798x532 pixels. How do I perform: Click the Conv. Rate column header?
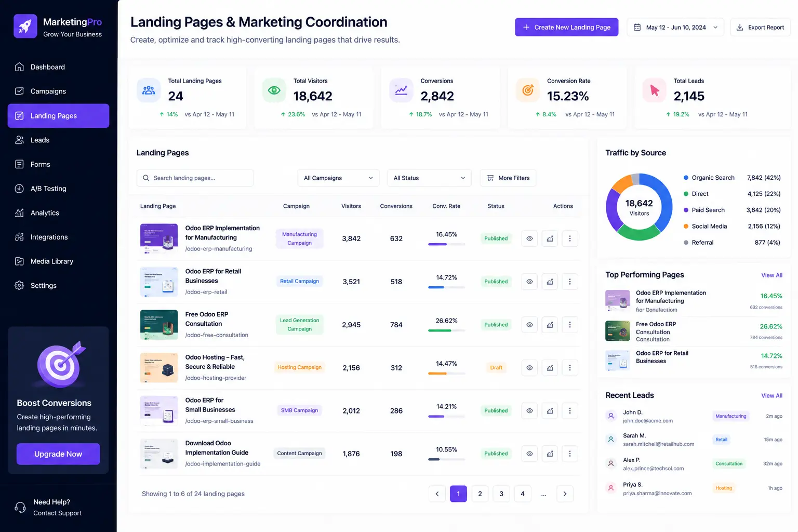pyautogui.click(x=446, y=206)
